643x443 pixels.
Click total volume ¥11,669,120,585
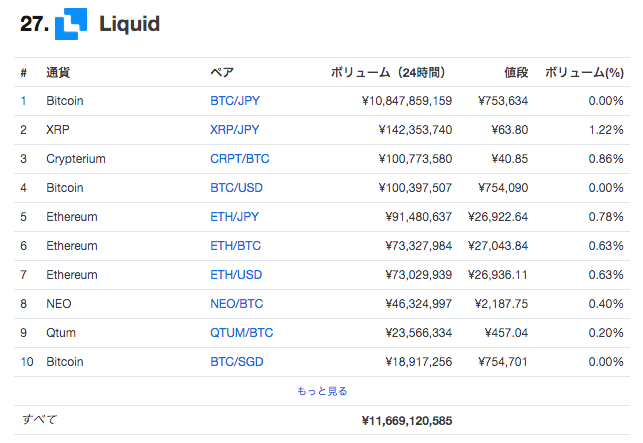pyautogui.click(x=407, y=421)
